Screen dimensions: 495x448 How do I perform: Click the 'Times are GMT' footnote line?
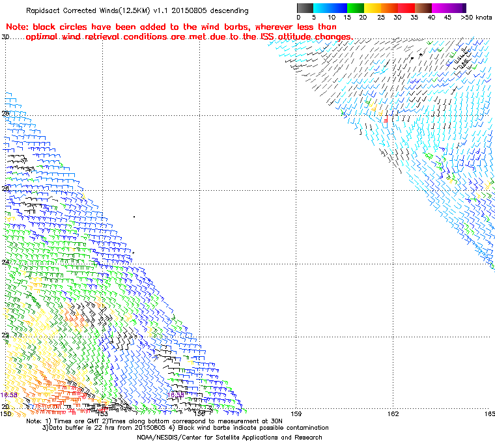[154, 421]
